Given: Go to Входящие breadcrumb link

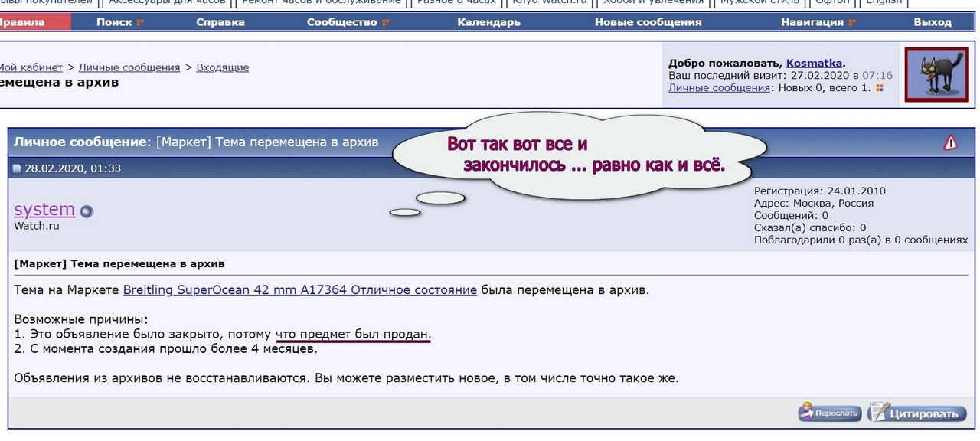Looking at the screenshot, I should [222, 67].
